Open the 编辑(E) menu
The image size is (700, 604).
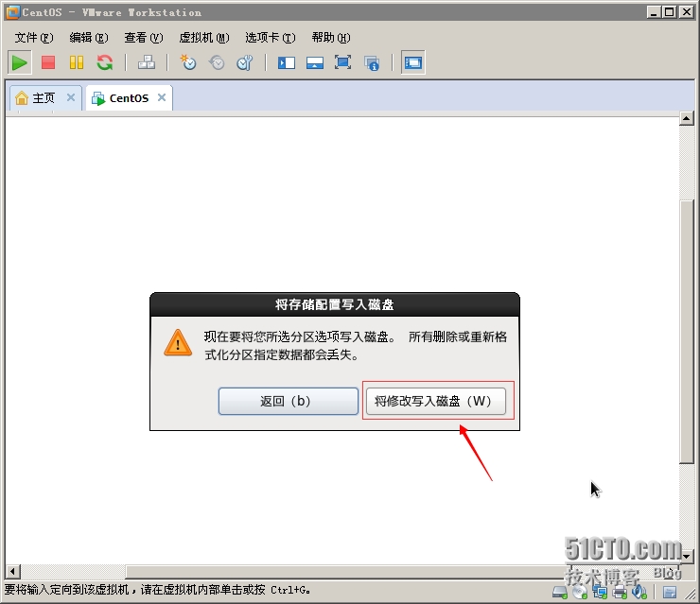[89, 38]
